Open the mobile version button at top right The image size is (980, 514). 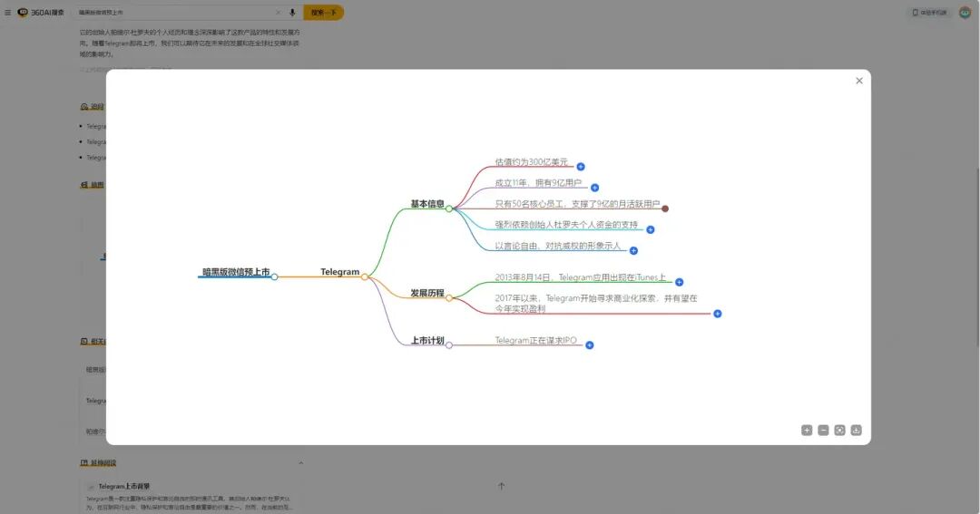click(929, 13)
